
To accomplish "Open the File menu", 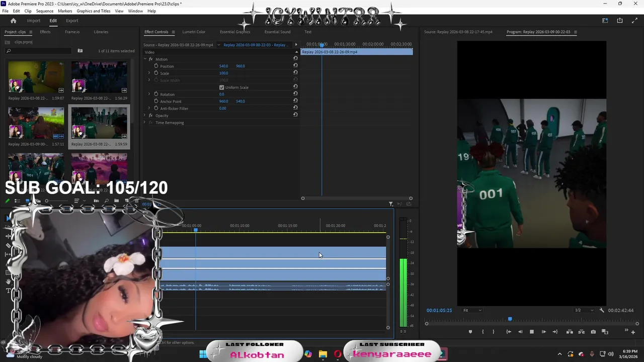I will [x=6, y=11].
